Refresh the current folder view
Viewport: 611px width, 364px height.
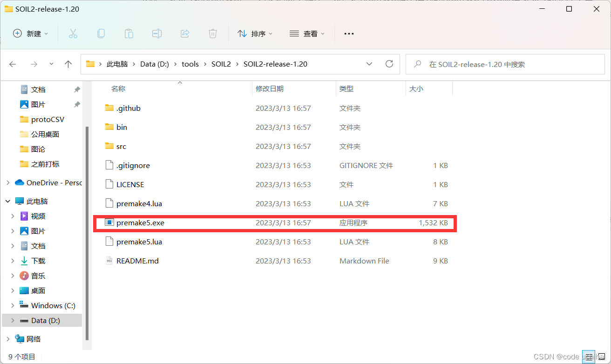pyautogui.click(x=389, y=64)
